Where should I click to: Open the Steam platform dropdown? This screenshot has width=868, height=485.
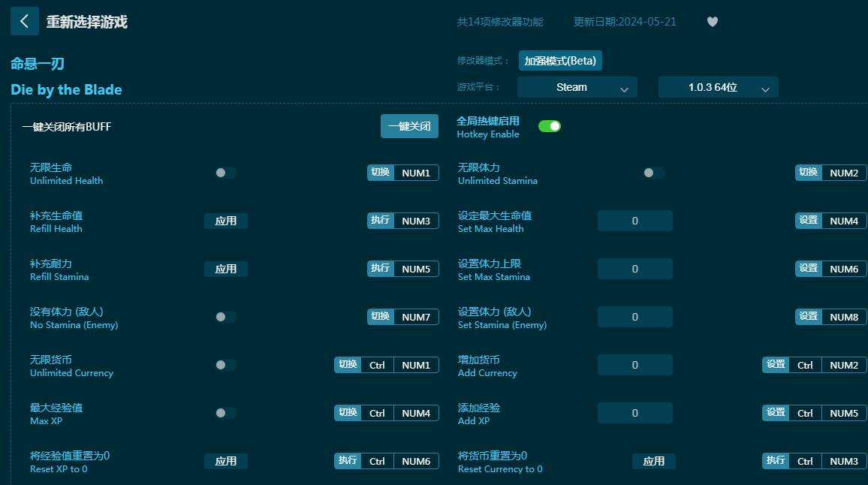(x=577, y=88)
